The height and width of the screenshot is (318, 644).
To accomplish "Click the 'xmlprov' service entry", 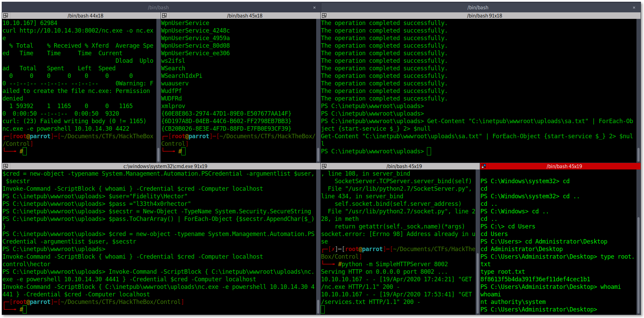I will point(173,106).
